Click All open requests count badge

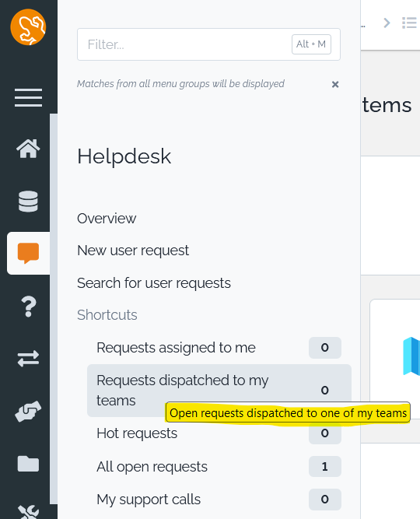324,466
